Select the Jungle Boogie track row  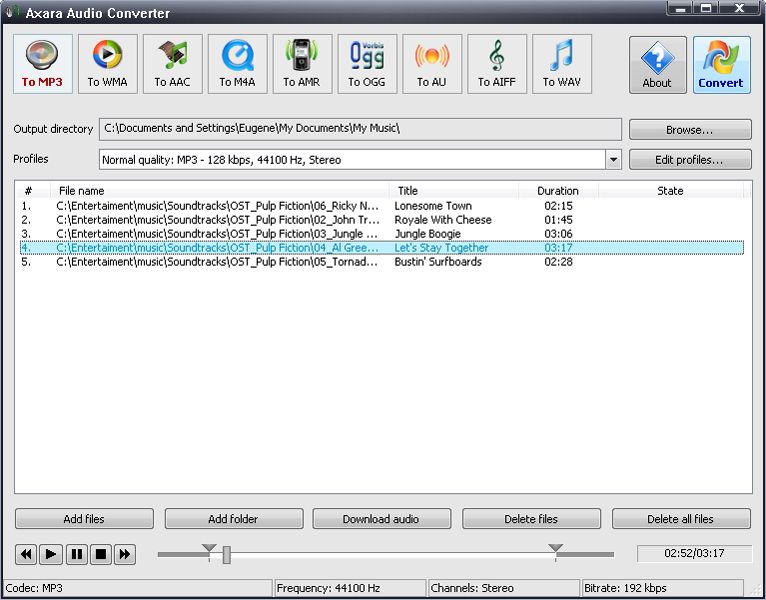382,234
